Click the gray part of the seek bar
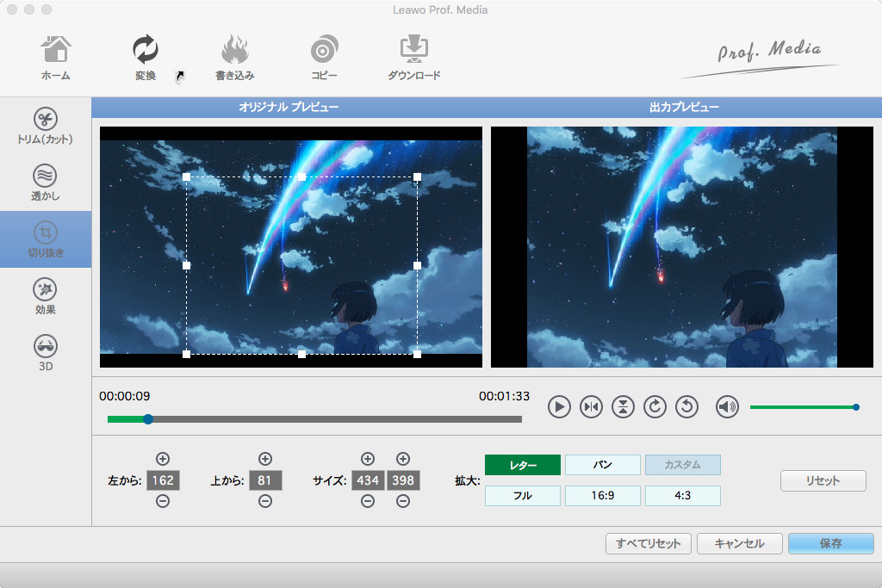The height and width of the screenshot is (588, 882). 337,418
